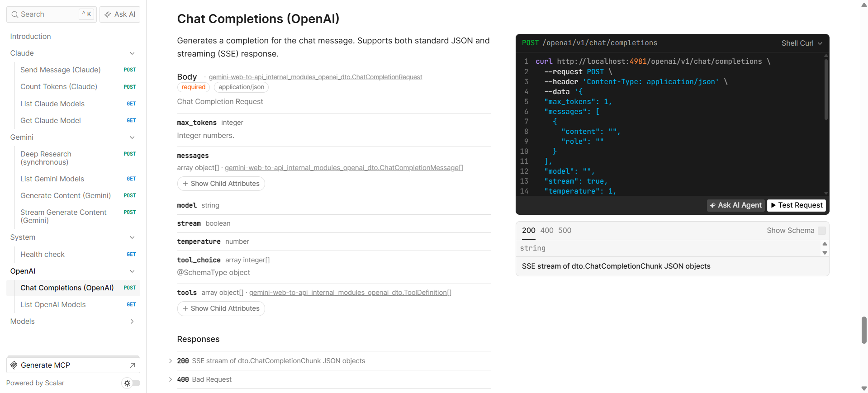Toggle the light/dark mode switch

[x=131, y=383]
